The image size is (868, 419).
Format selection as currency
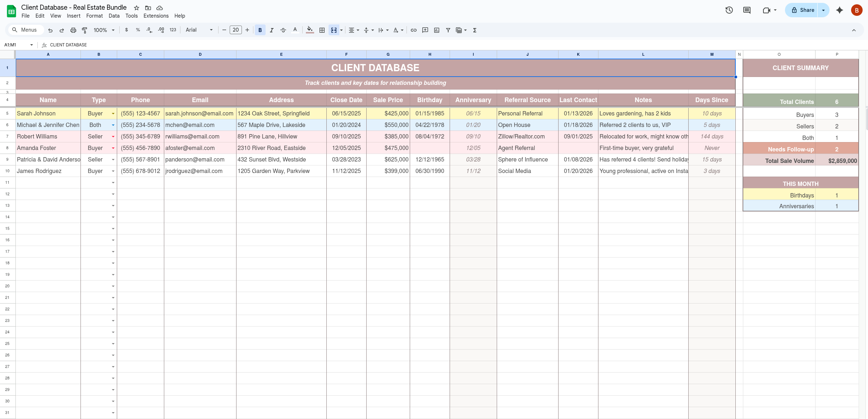[126, 30]
